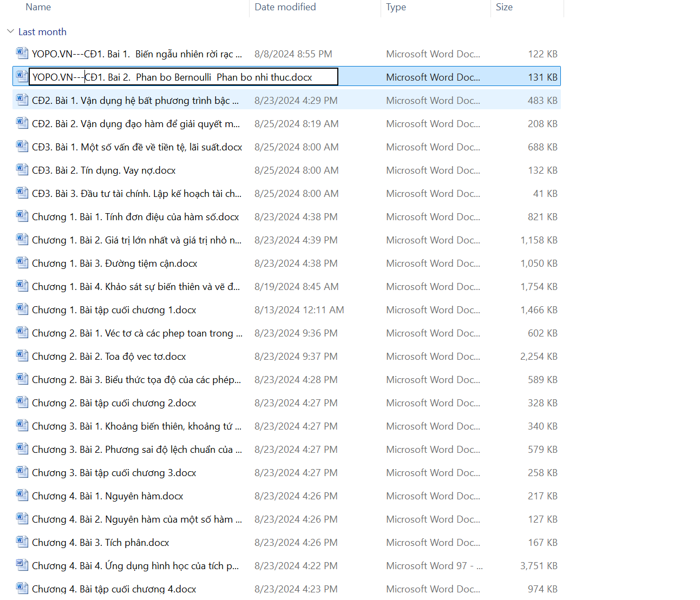Collapse the Last month group chevron
This screenshot has height=600, width=700.
pyautogui.click(x=10, y=31)
